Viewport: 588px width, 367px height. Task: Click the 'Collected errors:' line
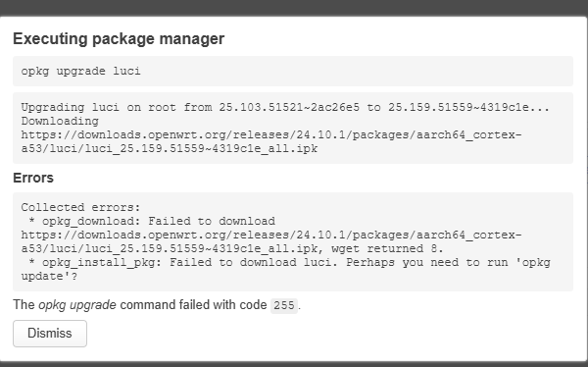pyautogui.click(x=80, y=207)
